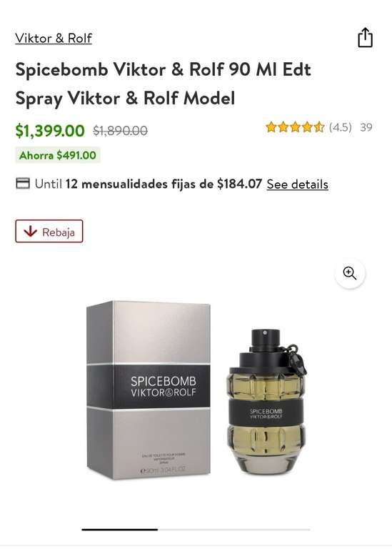The width and height of the screenshot is (392, 549).
Task: Open See details for monthly payments
Action: coord(297,184)
